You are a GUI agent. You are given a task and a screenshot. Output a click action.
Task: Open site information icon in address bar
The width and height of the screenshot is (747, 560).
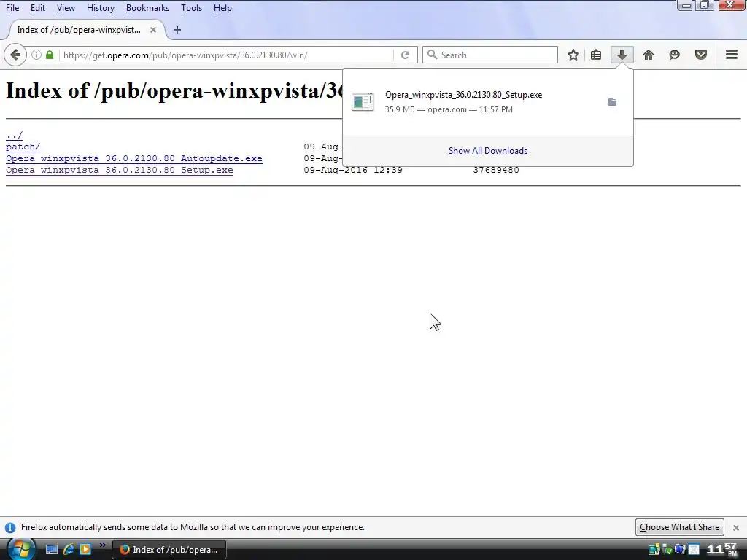tap(36, 55)
